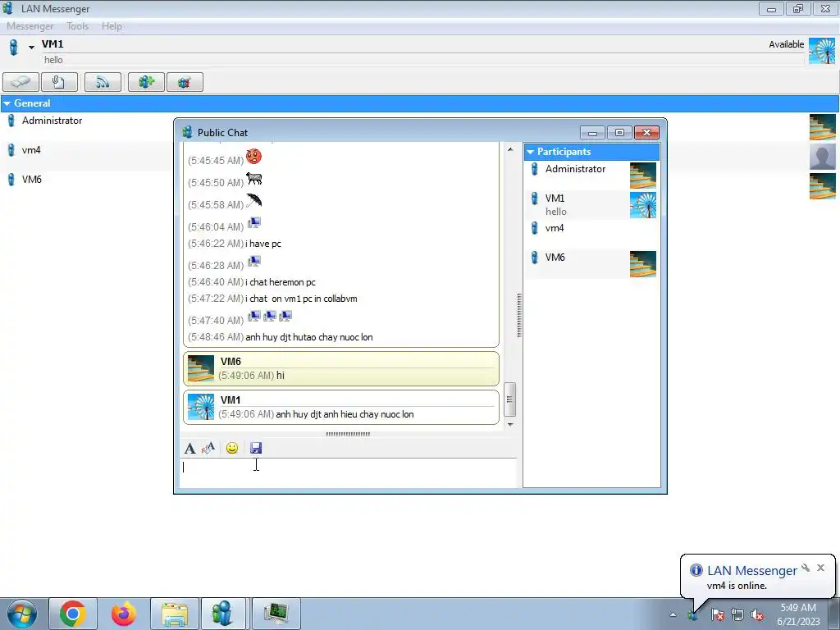
Task: Click the umbrella emoticon at 5:45:58 AM
Action: [254, 201]
